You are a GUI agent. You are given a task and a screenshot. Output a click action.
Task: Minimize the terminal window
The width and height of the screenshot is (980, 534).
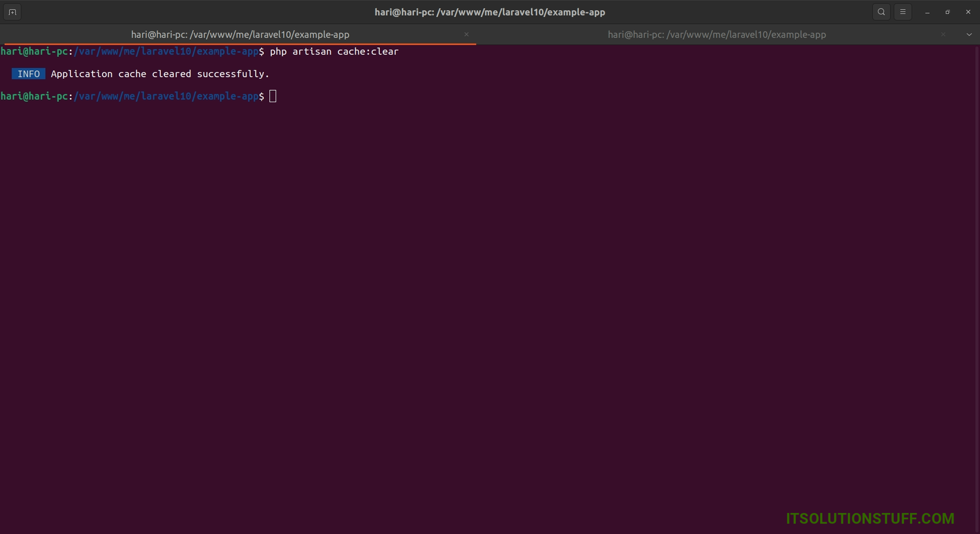click(x=927, y=12)
